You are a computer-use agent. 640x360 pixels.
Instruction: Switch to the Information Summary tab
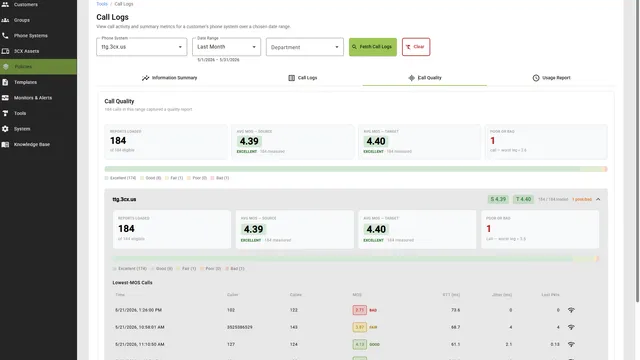point(169,78)
